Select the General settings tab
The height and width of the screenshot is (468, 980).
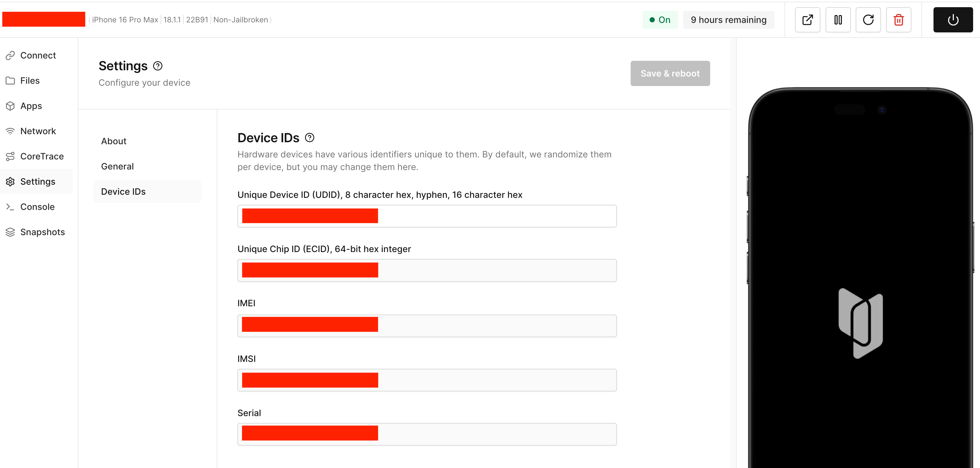pos(117,167)
